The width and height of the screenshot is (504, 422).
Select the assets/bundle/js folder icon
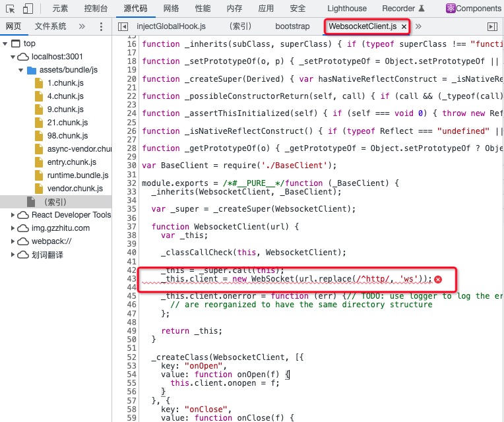[x=32, y=70]
